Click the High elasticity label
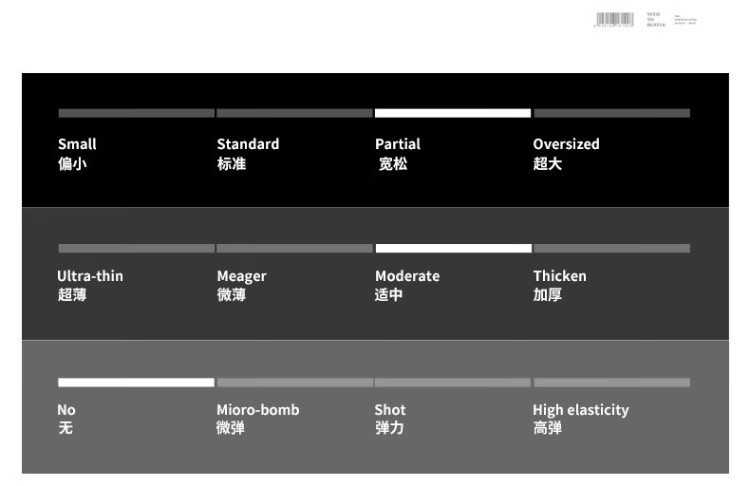 pos(580,410)
